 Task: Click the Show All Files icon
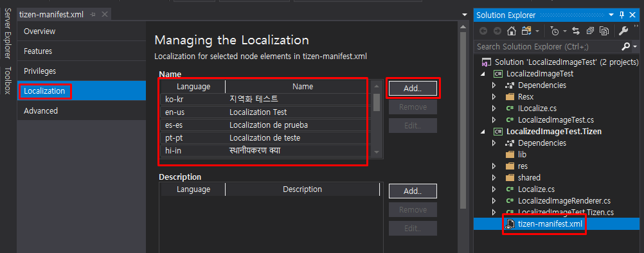(604, 31)
